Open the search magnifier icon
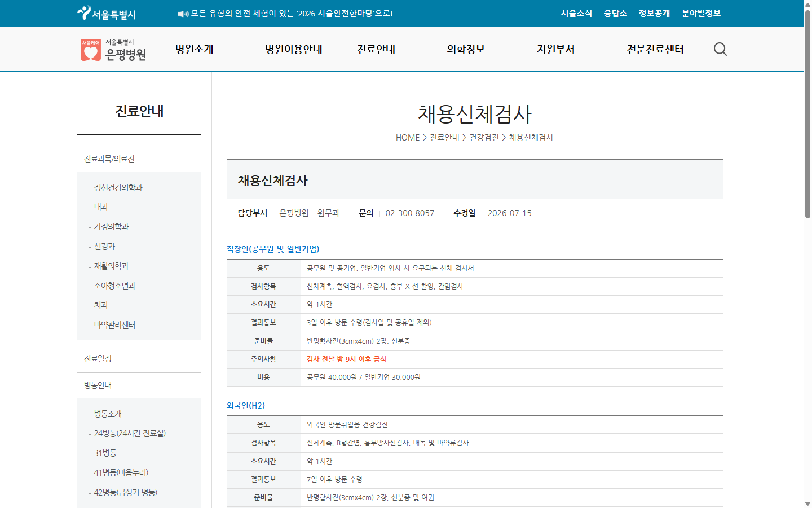 coord(720,49)
